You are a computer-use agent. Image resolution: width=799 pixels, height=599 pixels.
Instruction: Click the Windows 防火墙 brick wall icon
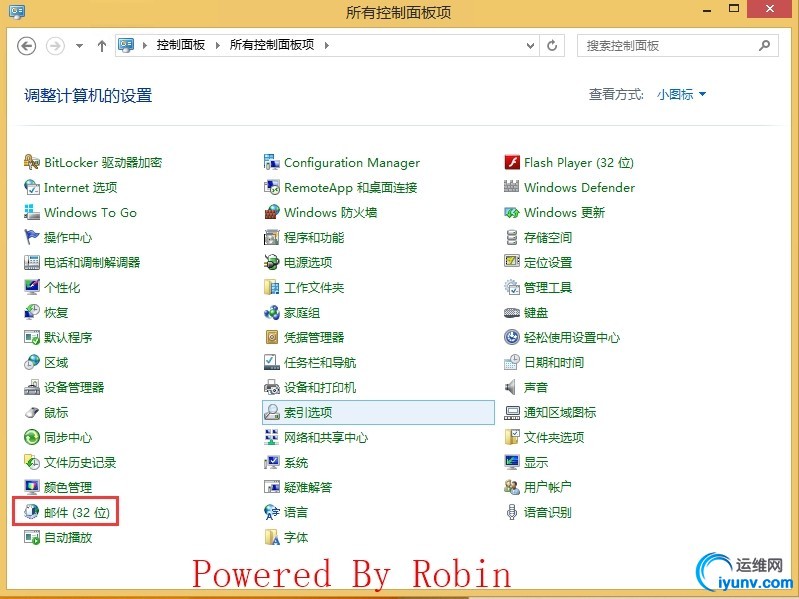(x=272, y=212)
